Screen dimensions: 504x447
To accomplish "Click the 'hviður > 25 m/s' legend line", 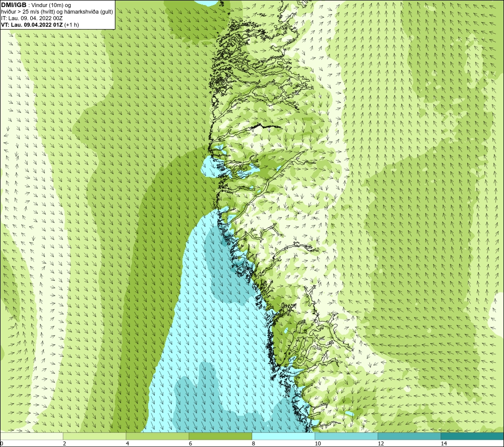I will (x=57, y=12).
